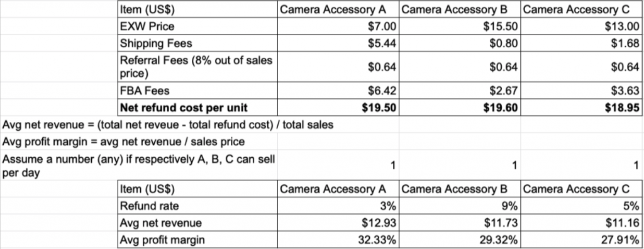Click the Refund rate 3% cell
644x249 pixels.
tap(338, 206)
